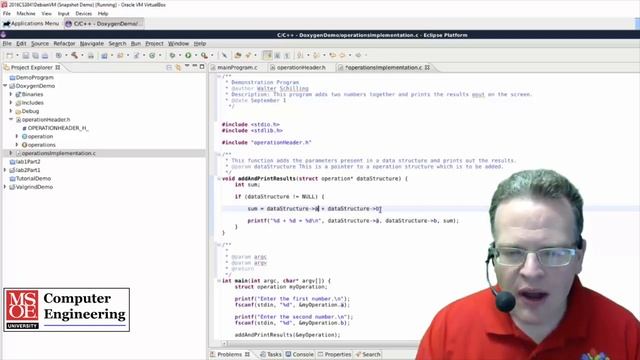Open the Refactor menu

pos(64,43)
